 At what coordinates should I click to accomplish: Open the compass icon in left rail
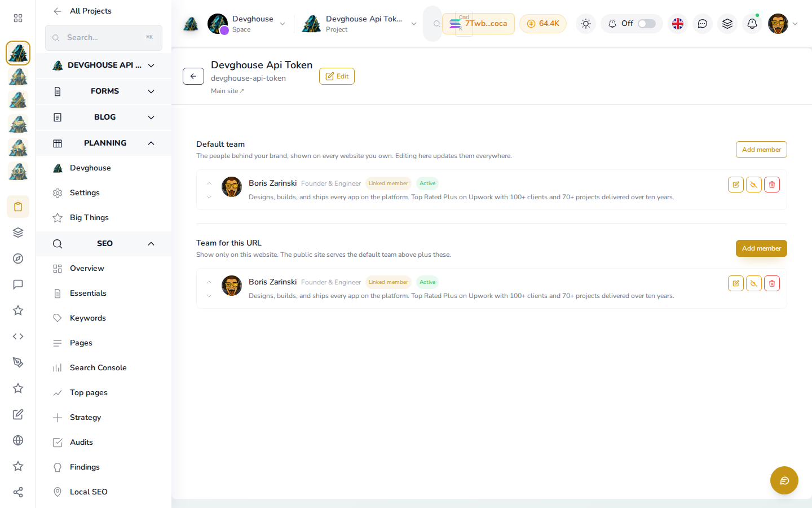point(18,259)
